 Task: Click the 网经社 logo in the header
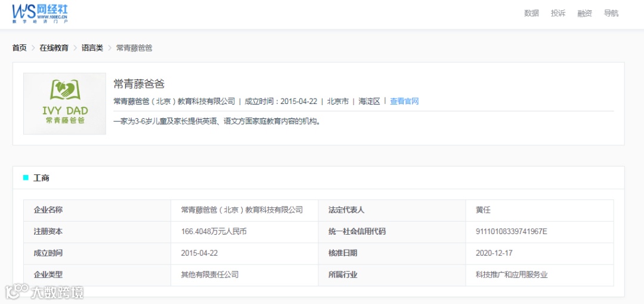point(40,14)
